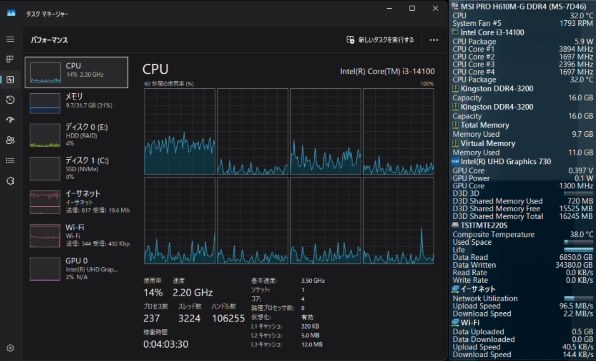Viewport: 596px width, 361px height.
Task: Click the drive Life bar
Action: tap(578, 250)
